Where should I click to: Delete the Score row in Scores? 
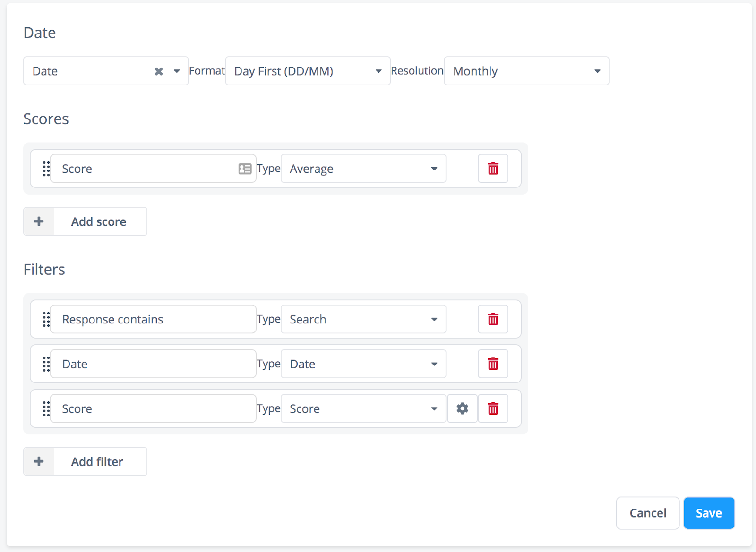pyautogui.click(x=493, y=169)
